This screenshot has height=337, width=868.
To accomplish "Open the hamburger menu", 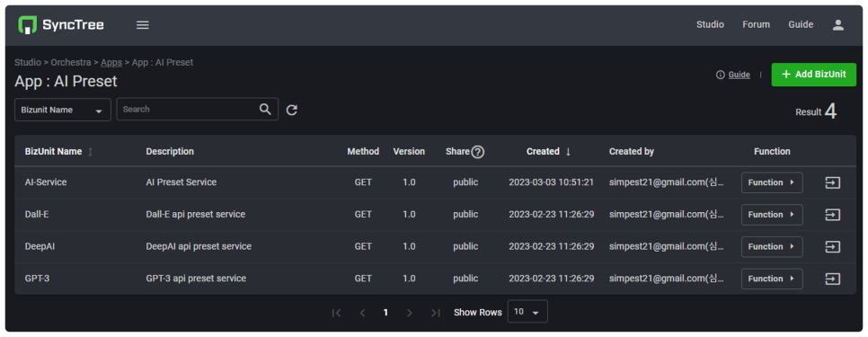I will click(x=143, y=25).
